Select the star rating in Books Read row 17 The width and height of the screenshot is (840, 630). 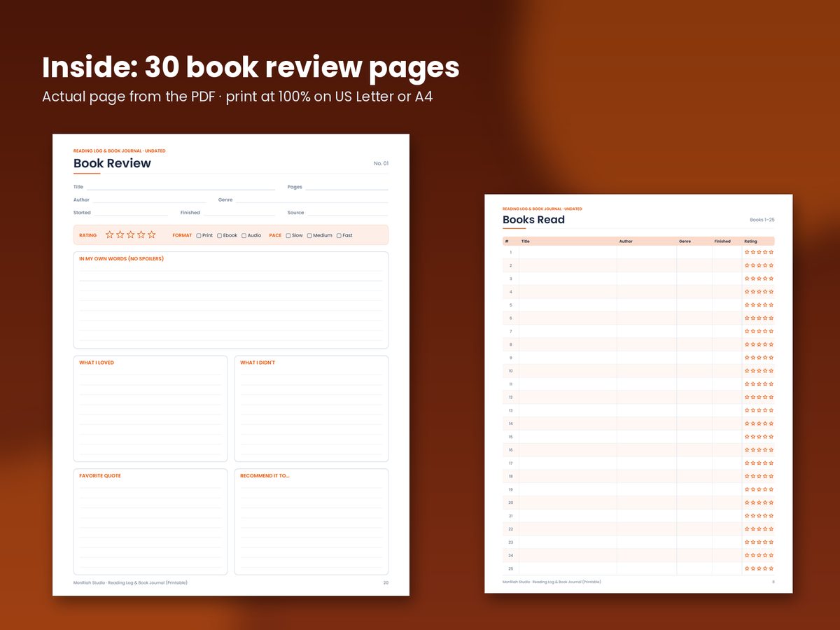coord(759,463)
